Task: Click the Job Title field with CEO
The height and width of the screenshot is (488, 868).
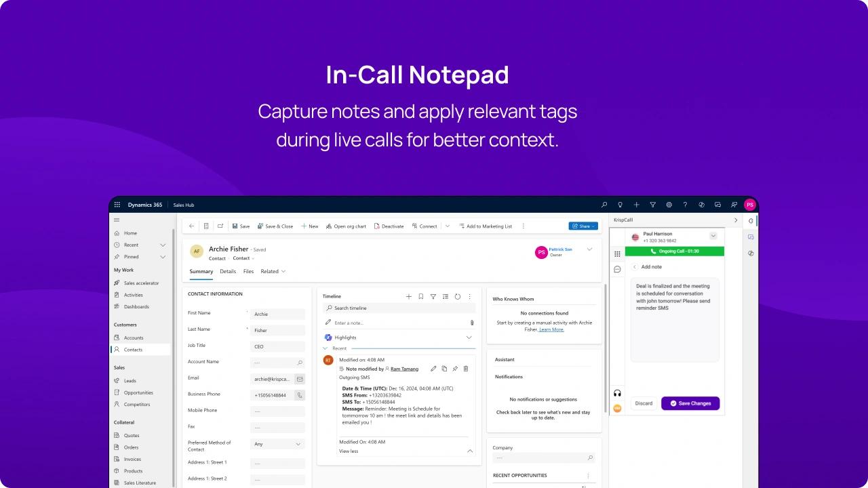Action: pos(277,346)
